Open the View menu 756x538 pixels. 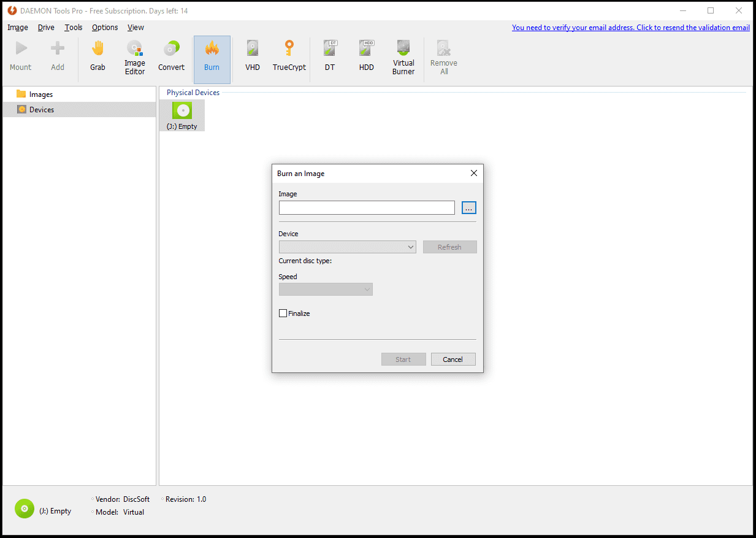[x=136, y=28]
